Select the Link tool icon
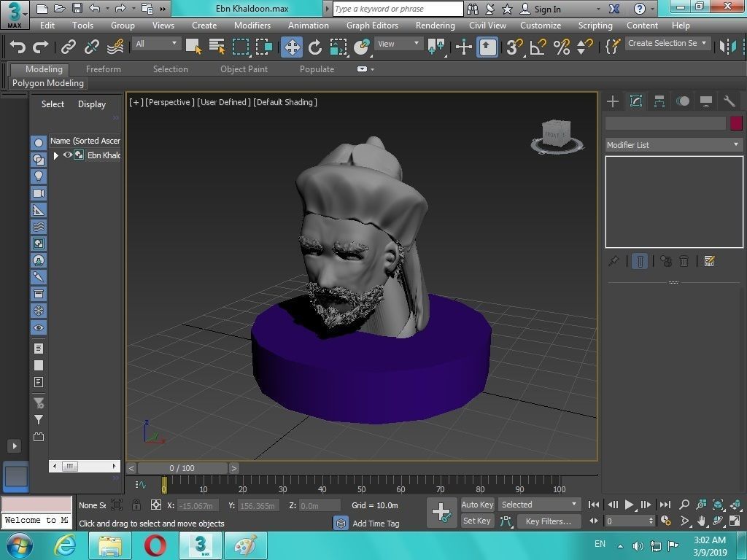The width and height of the screenshot is (747, 560). tap(68, 47)
